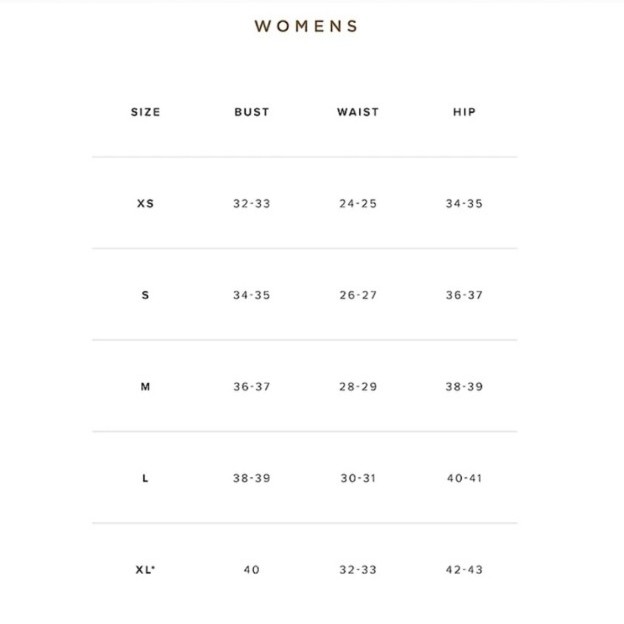Select the HIP column header
This screenshot has width=624, height=624.
click(x=464, y=112)
